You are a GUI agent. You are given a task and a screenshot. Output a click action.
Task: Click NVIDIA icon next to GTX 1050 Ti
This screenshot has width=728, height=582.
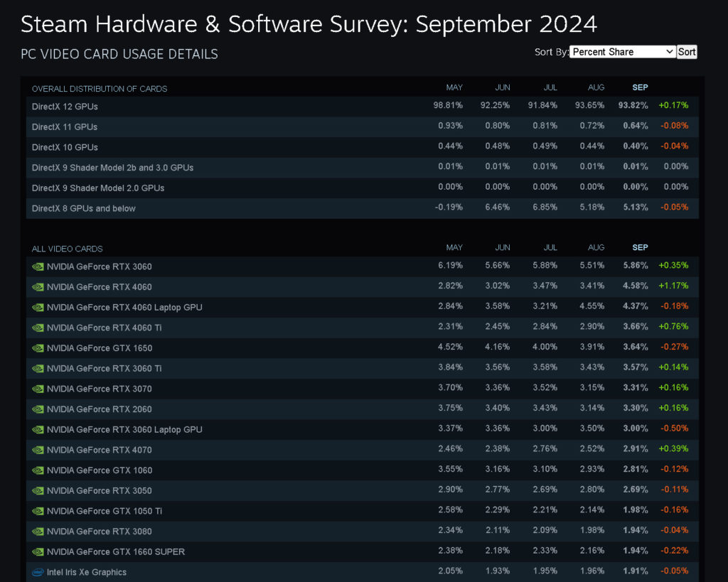(38, 512)
